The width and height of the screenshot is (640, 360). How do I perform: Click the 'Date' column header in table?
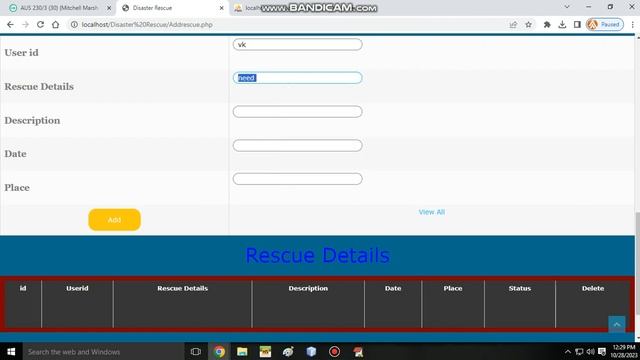tap(393, 288)
